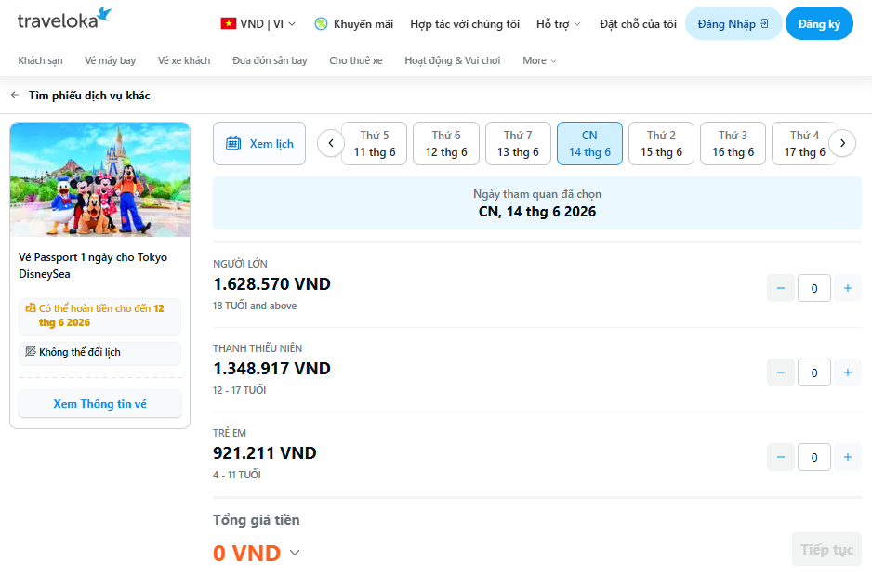Select Thứ 2 15 thg 6 date
Viewport: 872px width, 588px height.
tap(661, 143)
